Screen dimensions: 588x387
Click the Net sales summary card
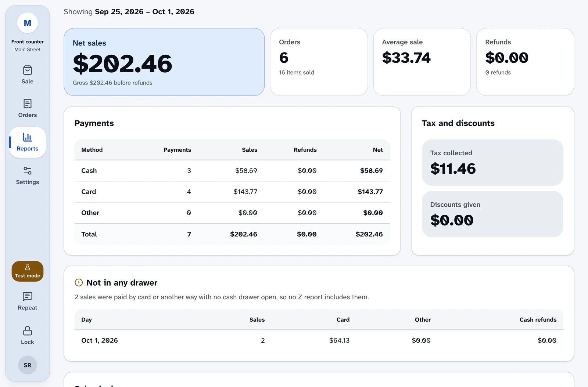[164, 62]
